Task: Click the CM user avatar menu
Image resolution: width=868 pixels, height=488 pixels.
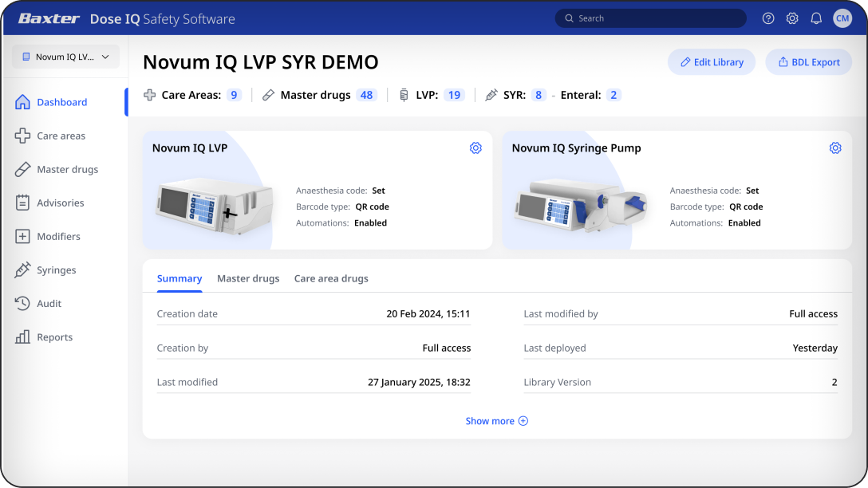Action: (842, 18)
